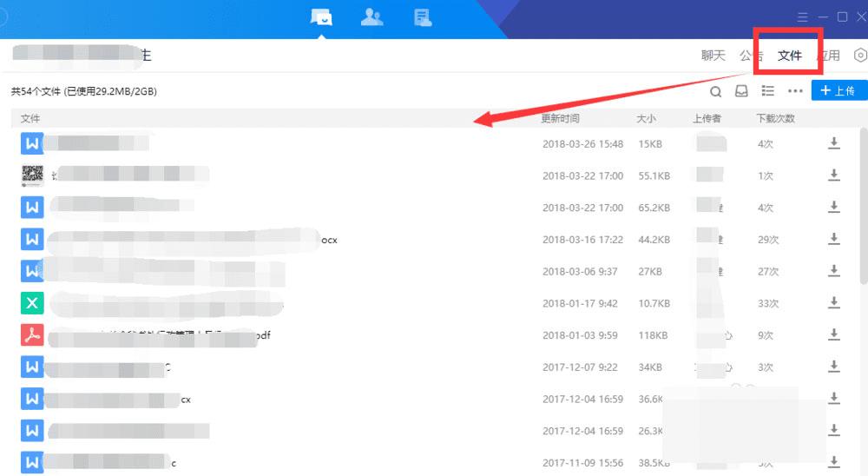Sort by 大小 column header
This screenshot has width=868, height=476.
point(646,119)
